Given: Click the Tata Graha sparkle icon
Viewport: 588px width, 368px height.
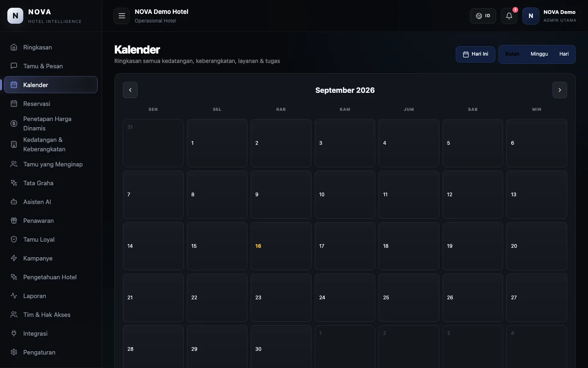Looking at the screenshot, I should (x=14, y=183).
